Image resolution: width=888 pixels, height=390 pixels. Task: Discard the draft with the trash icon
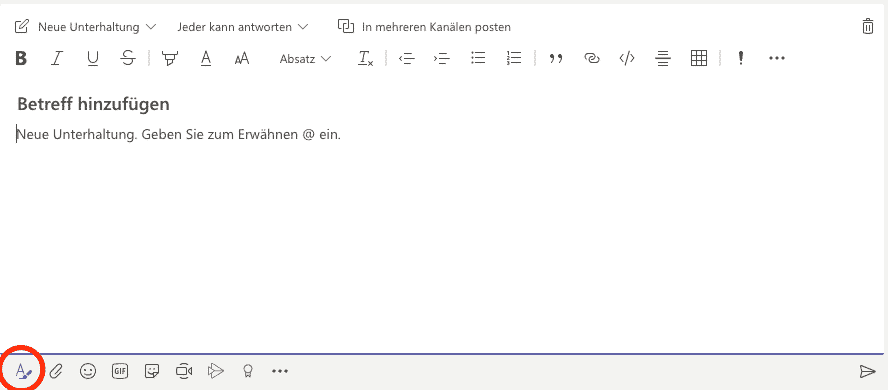[x=868, y=27]
